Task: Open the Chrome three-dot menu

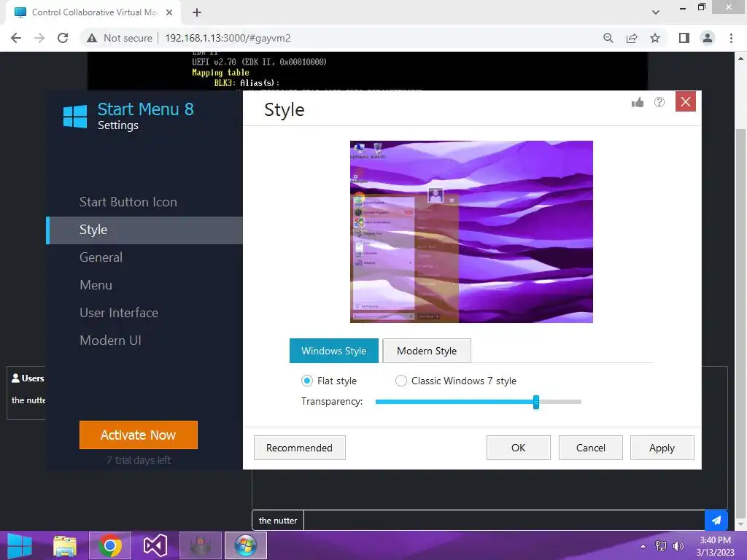Action: (x=731, y=38)
